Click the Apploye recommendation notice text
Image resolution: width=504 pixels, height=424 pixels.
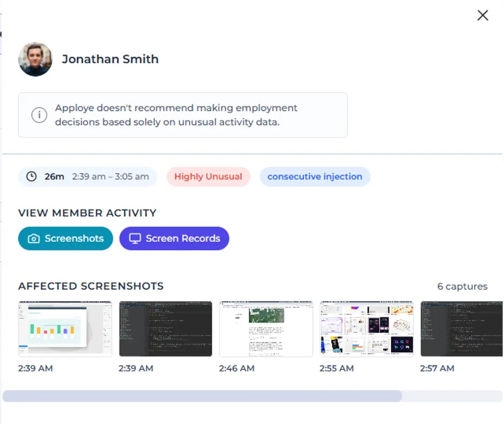coord(176,115)
